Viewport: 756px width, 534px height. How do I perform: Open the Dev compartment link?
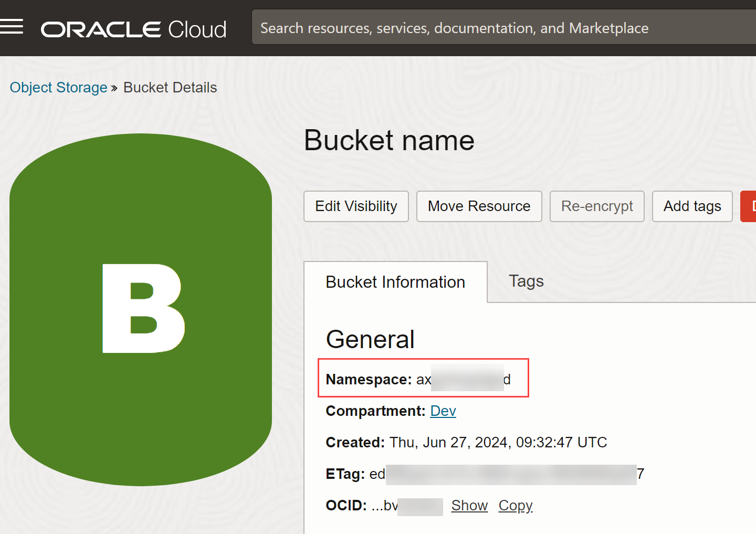click(443, 411)
